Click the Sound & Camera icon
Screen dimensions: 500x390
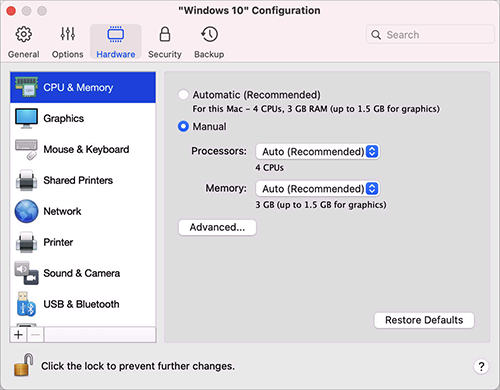coord(26,273)
